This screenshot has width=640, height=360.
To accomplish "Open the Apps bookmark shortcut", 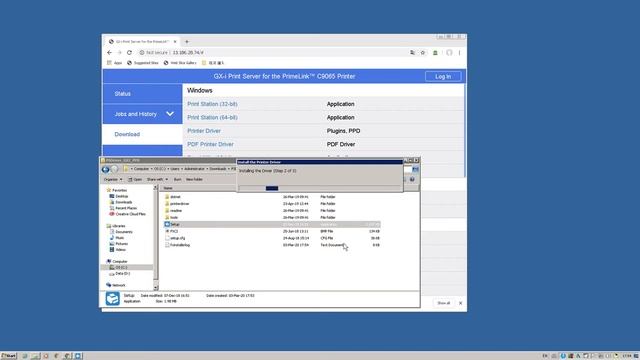I will point(115,63).
